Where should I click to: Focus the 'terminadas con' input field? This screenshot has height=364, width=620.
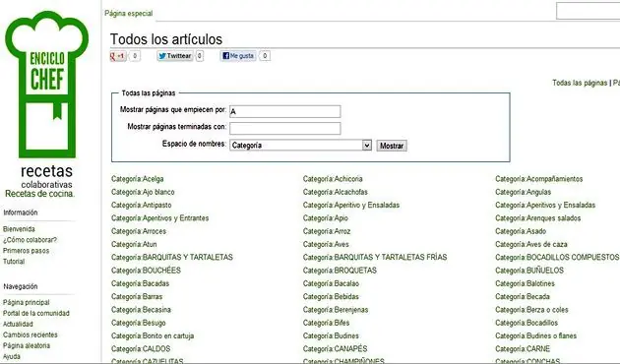coord(285,129)
